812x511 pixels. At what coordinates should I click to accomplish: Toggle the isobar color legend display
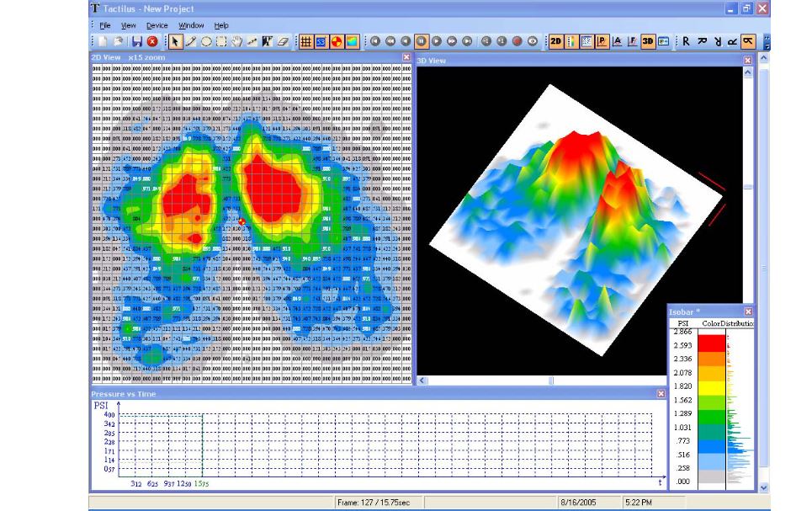(x=570, y=39)
